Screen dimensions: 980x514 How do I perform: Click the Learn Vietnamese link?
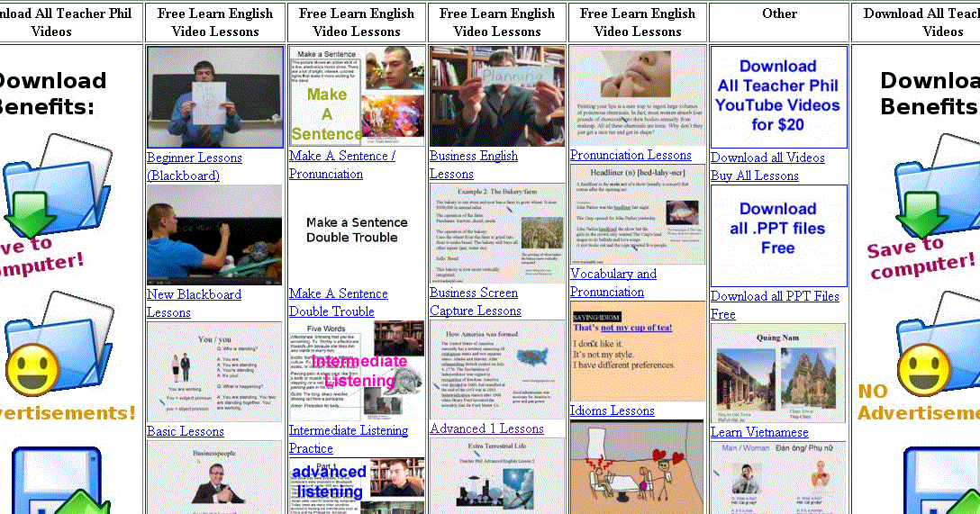pos(759,432)
